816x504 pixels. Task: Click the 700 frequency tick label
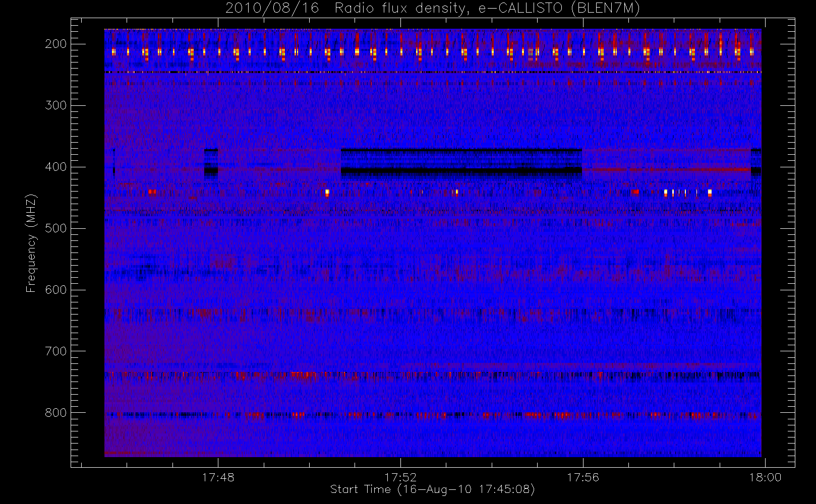pyautogui.click(x=56, y=351)
